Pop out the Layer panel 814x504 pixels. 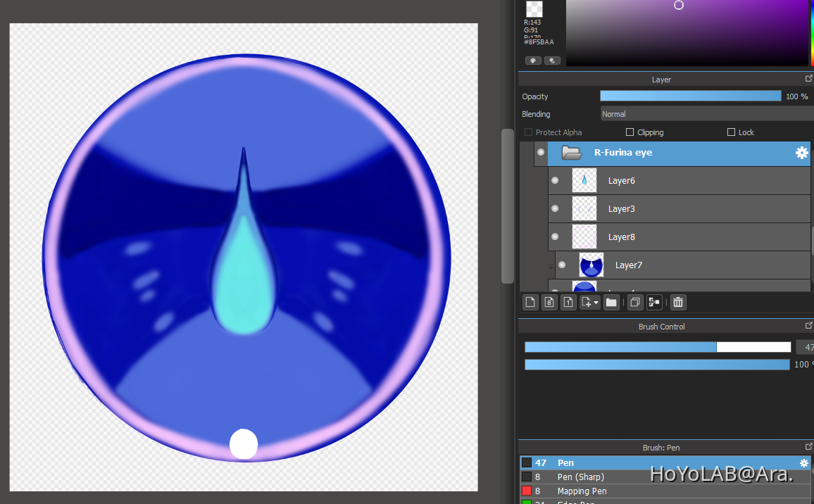[809, 80]
